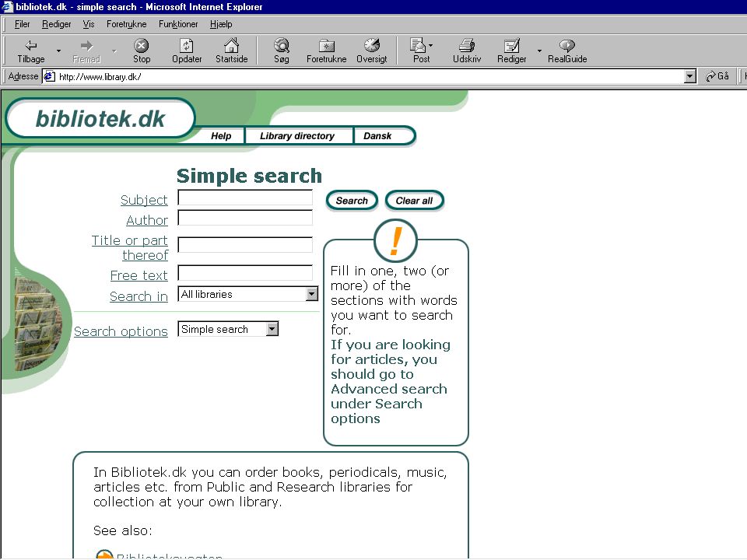Click the Rediger edit toolbar icon
Screen dimensions: 747x560
[x=512, y=45]
